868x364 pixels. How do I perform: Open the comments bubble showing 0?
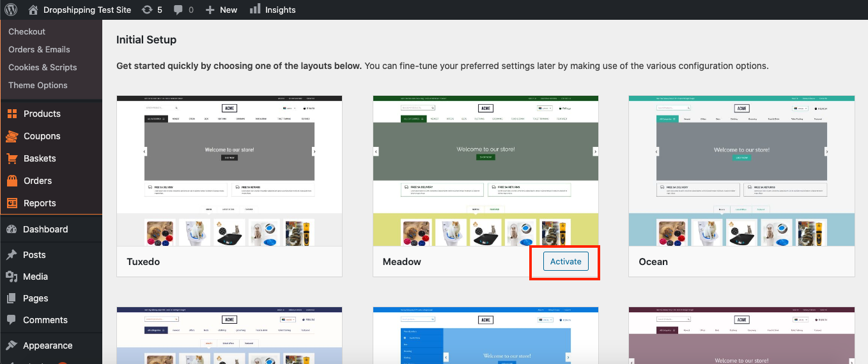pos(183,10)
